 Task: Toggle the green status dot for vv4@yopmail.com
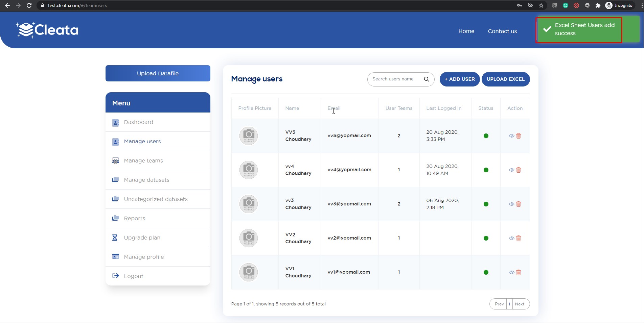click(486, 170)
